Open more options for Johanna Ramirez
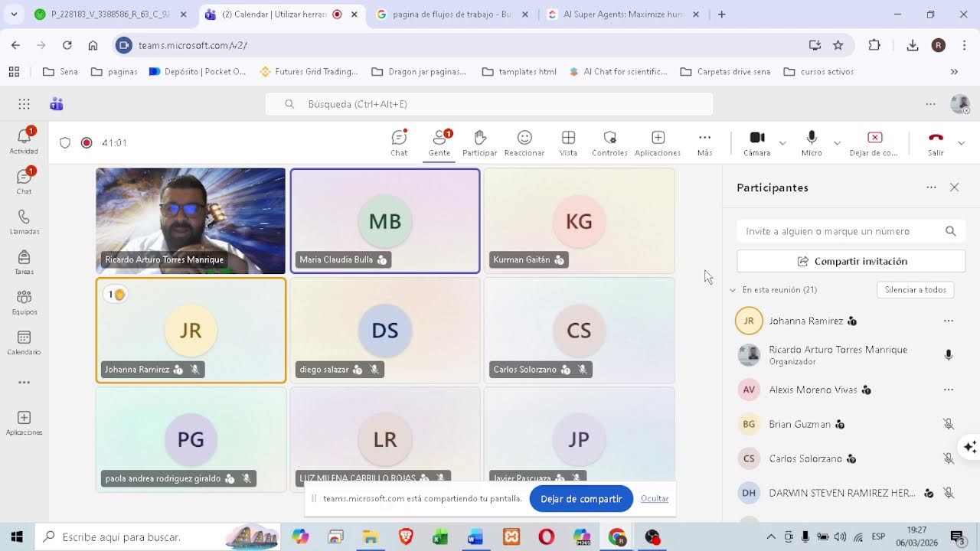The image size is (980, 551). [949, 321]
